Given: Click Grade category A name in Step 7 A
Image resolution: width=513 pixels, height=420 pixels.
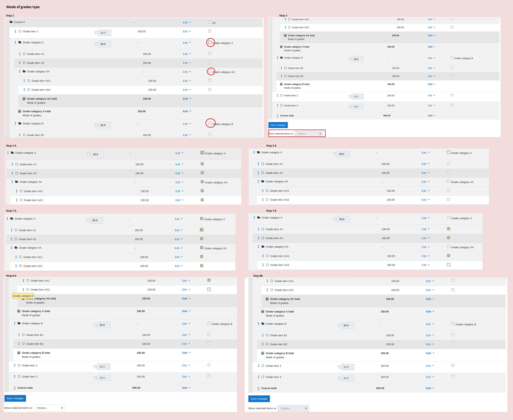Looking at the screenshot, I should 25,219.
